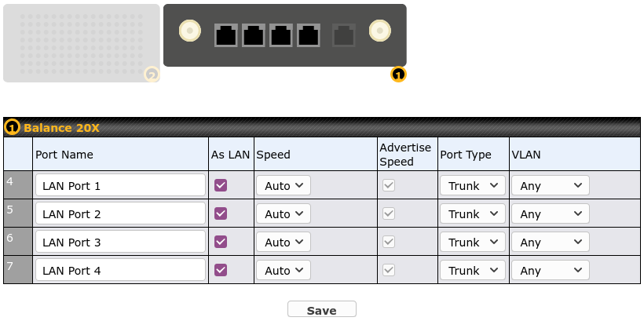This screenshot has height=321, width=644.
Task: Click the left antenna connector on the device
Action: tap(189, 31)
